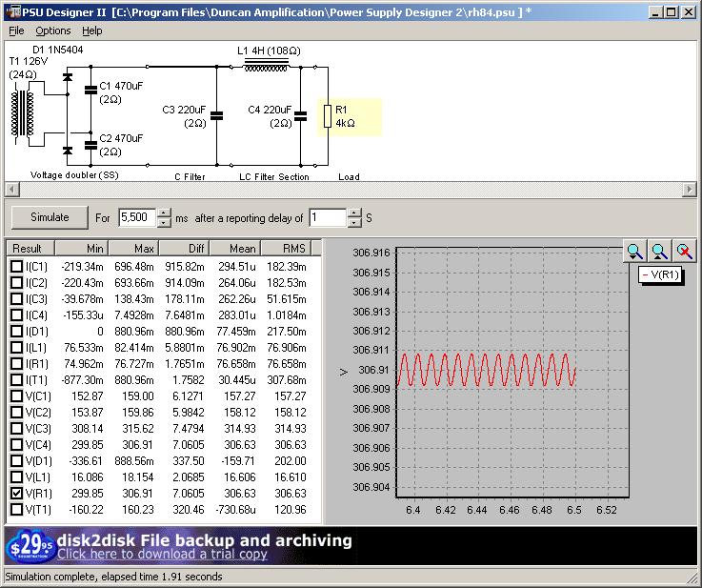Enable the I(C1) result checkbox

[16, 267]
